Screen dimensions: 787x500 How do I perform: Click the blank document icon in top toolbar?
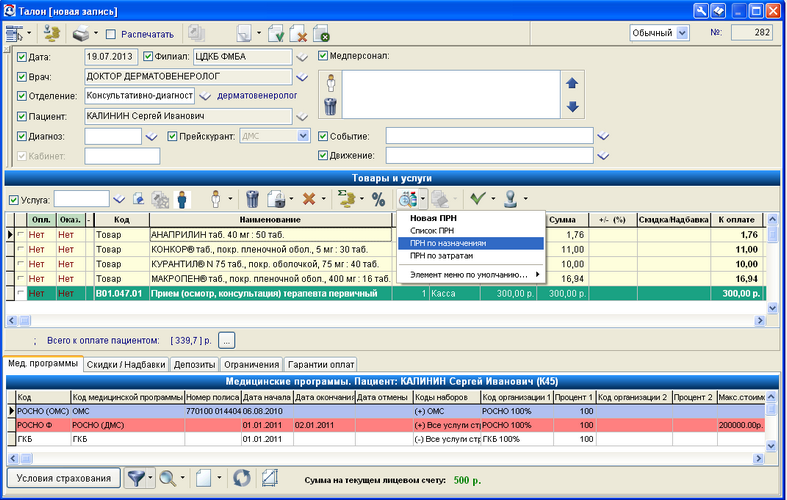244,34
